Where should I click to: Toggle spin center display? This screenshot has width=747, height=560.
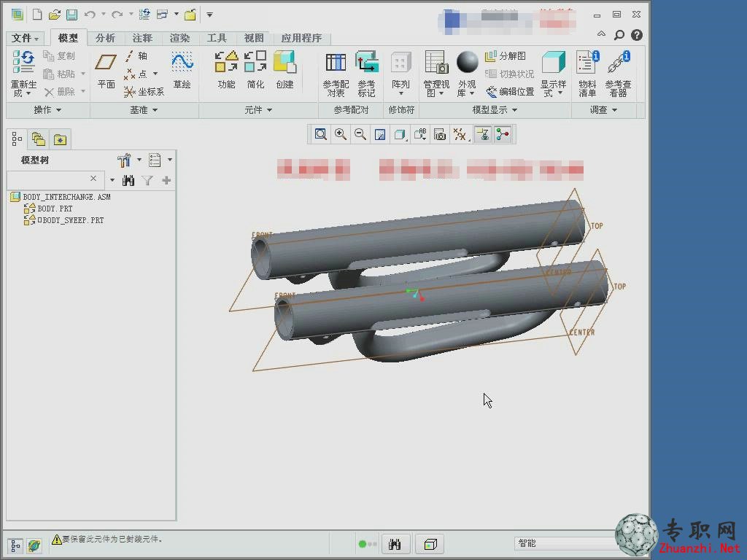click(x=503, y=135)
